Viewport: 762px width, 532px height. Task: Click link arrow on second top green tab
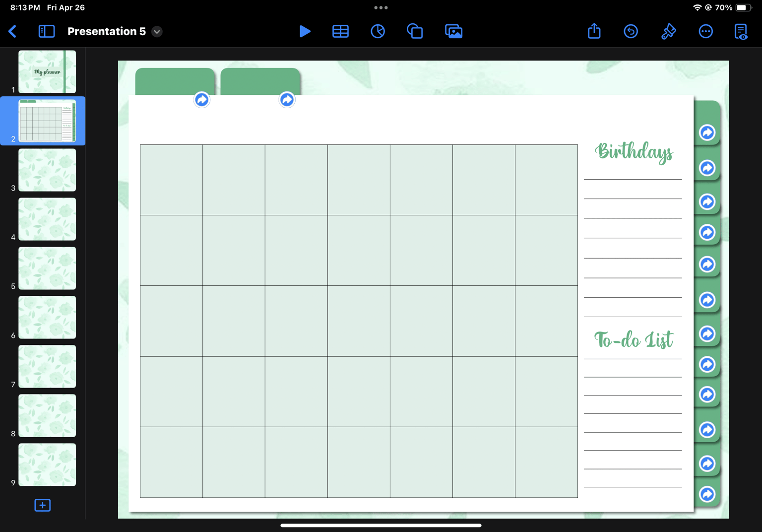pos(287,100)
